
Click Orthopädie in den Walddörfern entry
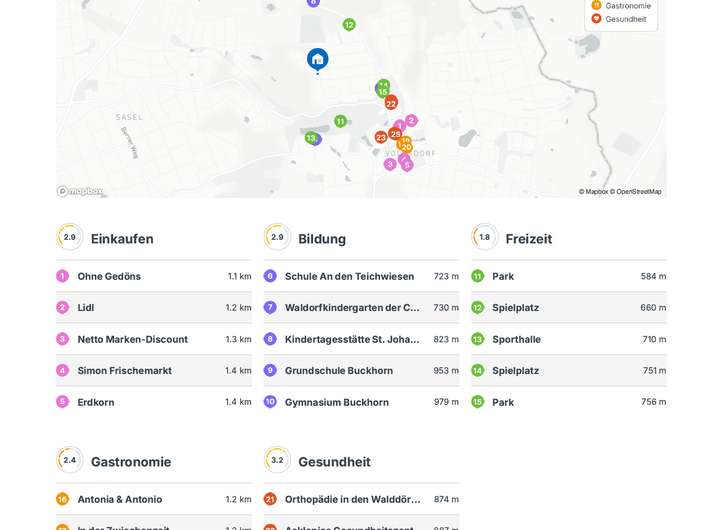tap(352, 499)
